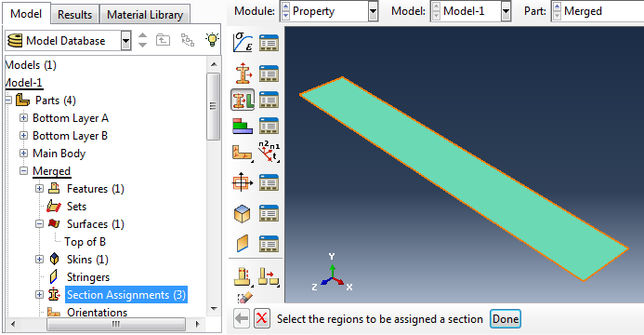Open the Model dropdown showing Model-1

click(506, 11)
